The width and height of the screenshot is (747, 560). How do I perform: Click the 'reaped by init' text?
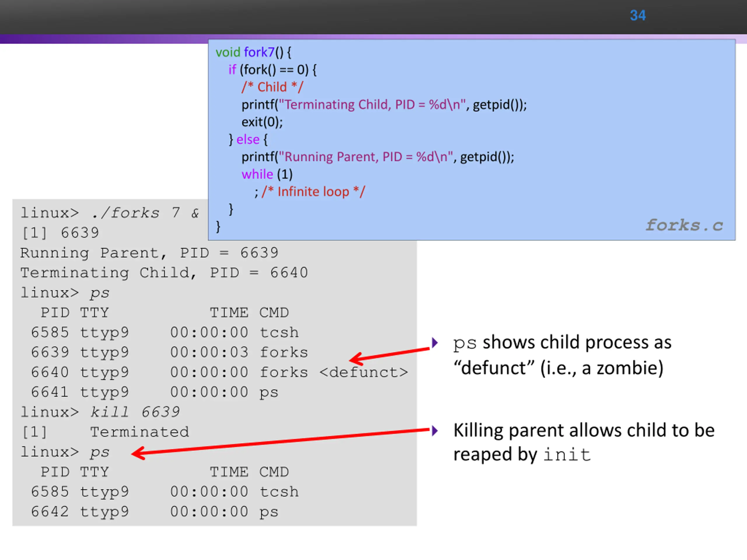522,455
